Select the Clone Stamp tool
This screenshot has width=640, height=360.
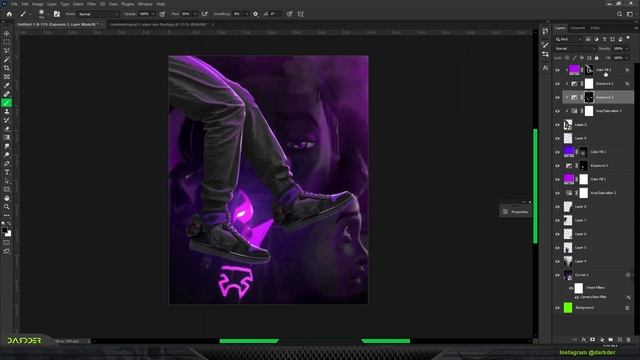(x=7, y=111)
